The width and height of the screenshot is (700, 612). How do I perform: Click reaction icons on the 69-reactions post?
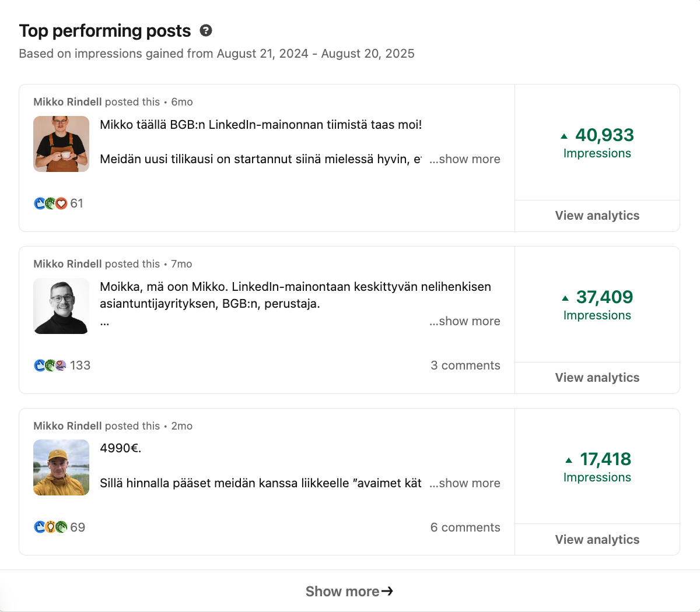(x=51, y=527)
